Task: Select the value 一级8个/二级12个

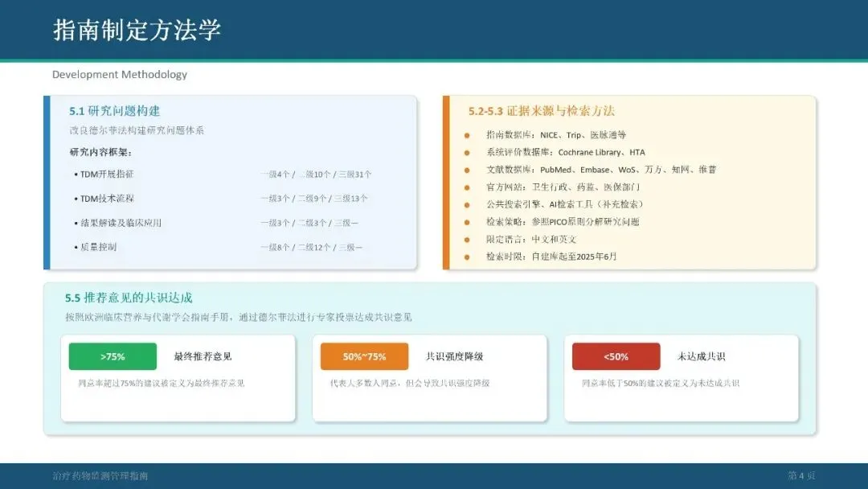Action: tap(311, 247)
